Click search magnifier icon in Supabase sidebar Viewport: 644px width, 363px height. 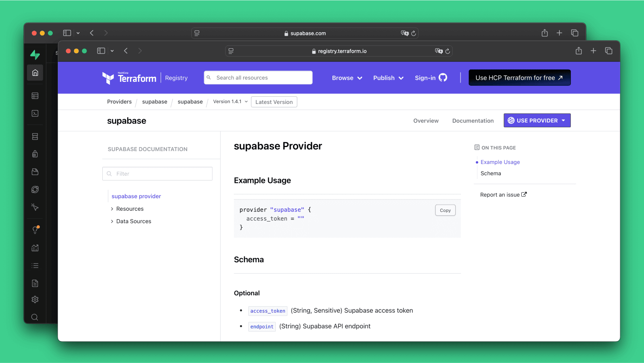tap(35, 317)
